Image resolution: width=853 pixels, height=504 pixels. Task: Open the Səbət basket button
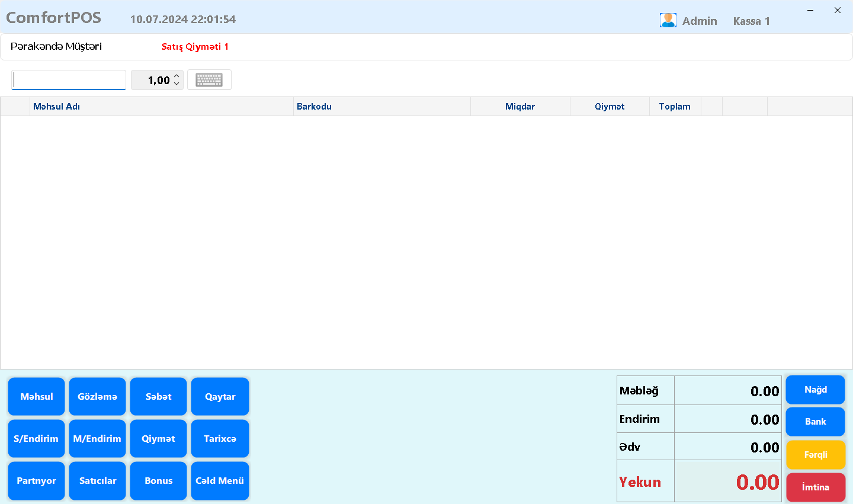click(159, 397)
